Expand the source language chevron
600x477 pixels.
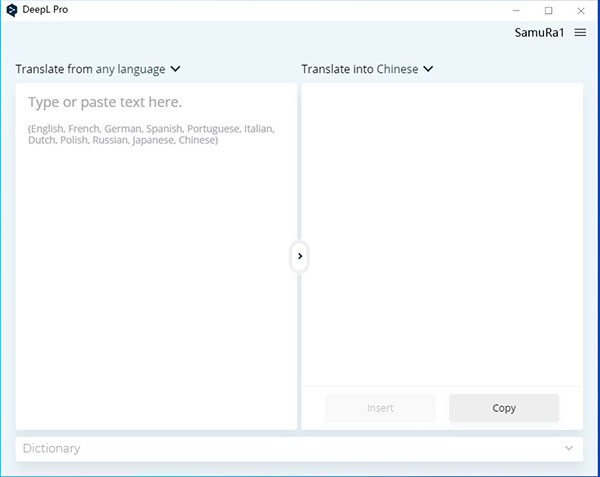click(x=176, y=69)
